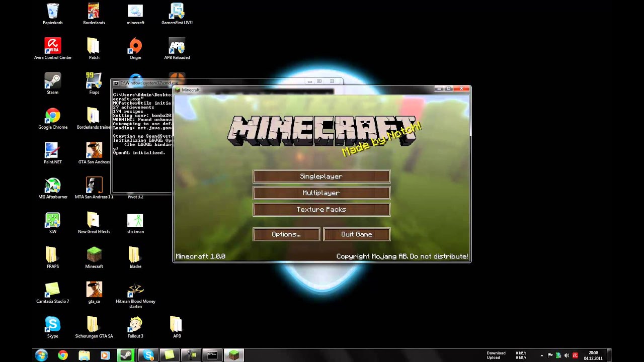
Task: Select Hitman Blood Money starten shortcut
Action: [135, 295]
